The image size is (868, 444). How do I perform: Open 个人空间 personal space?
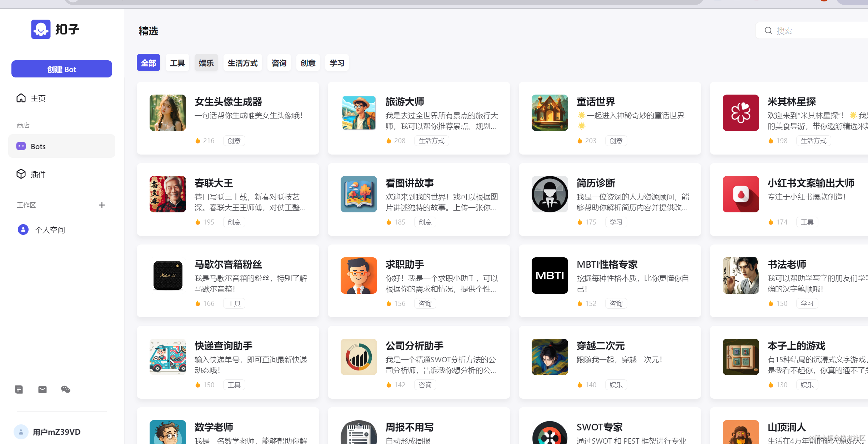pos(50,230)
